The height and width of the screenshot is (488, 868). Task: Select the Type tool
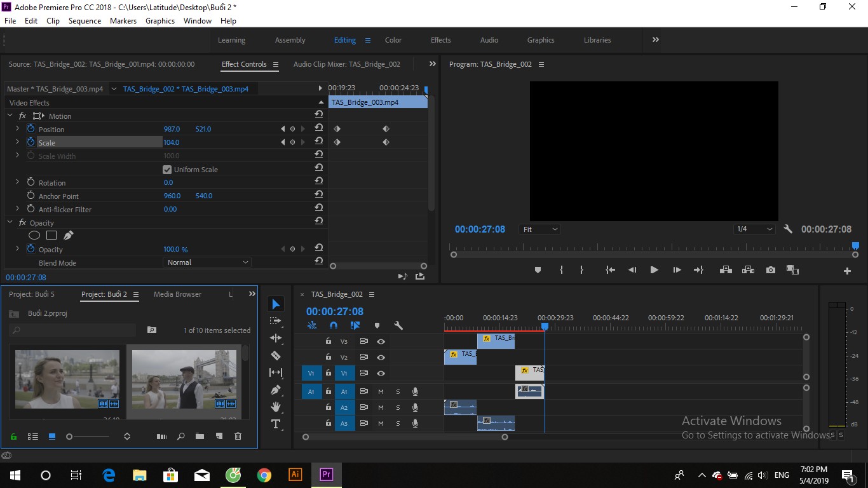pyautogui.click(x=276, y=424)
